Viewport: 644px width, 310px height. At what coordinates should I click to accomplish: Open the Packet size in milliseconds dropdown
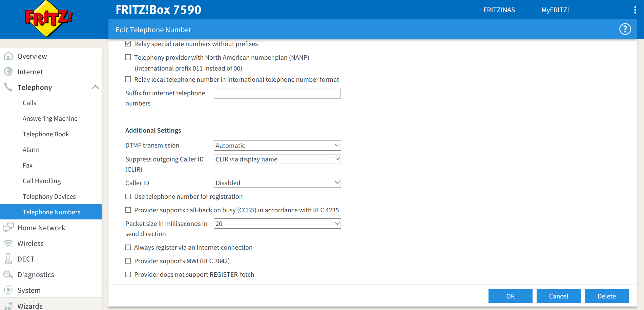tap(277, 224)
